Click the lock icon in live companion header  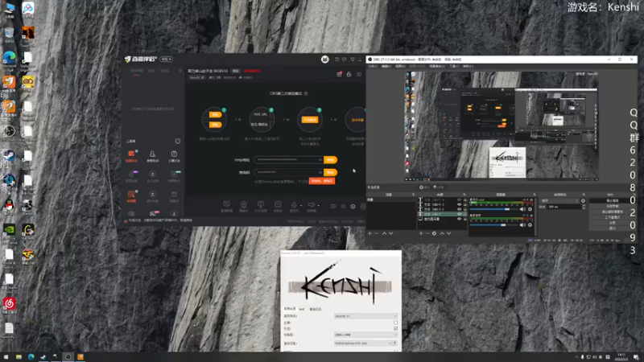pyautogui.click(x=349, y=74)
